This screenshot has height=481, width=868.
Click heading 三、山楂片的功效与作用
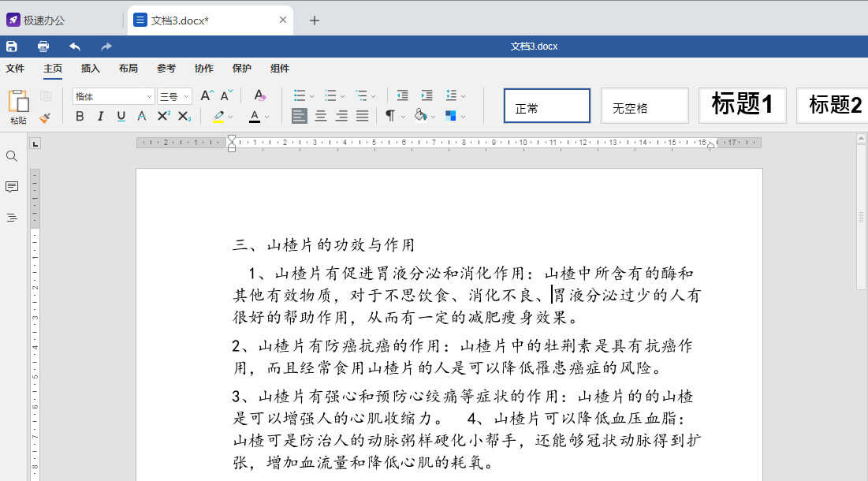click(324, 244)
